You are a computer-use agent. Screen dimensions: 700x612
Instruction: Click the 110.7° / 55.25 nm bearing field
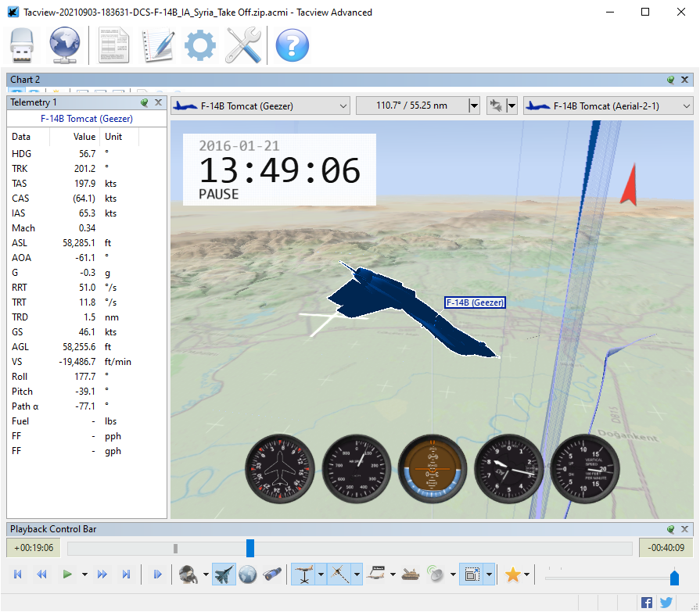tap(411, 106)
